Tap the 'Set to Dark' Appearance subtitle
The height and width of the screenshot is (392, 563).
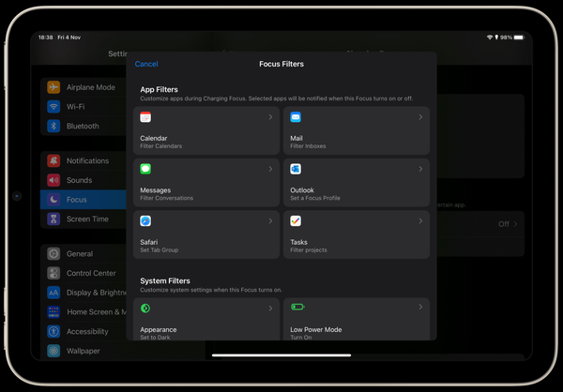(x=155, y=337)
